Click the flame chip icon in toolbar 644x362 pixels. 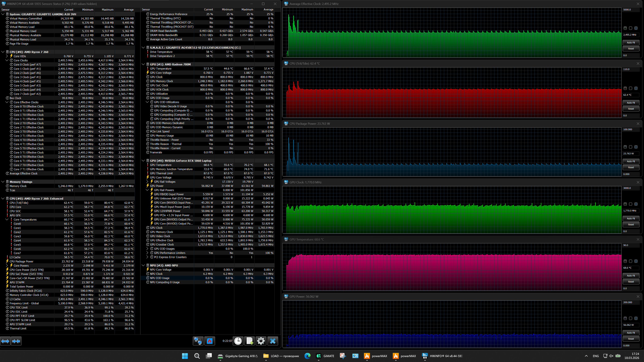tap(210, 341)
